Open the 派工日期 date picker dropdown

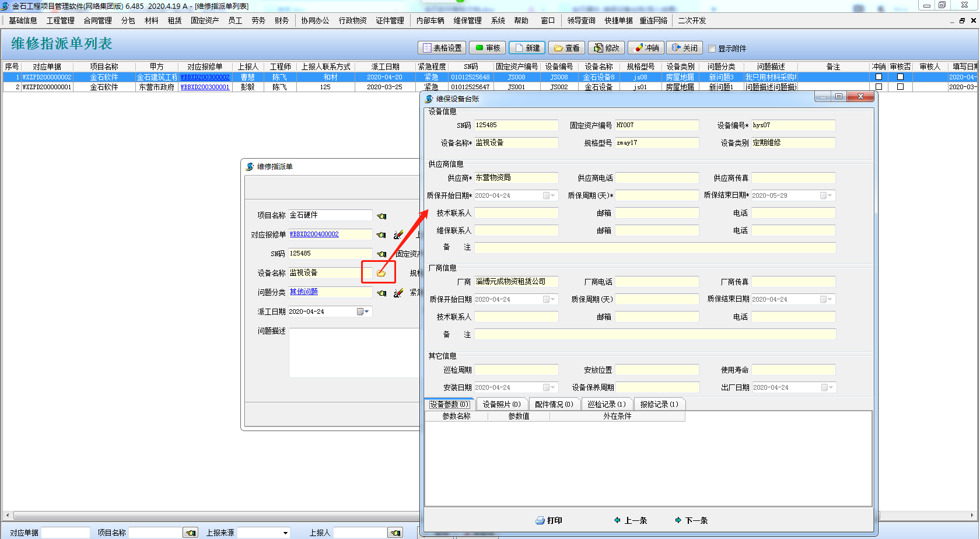pos(363,311)
